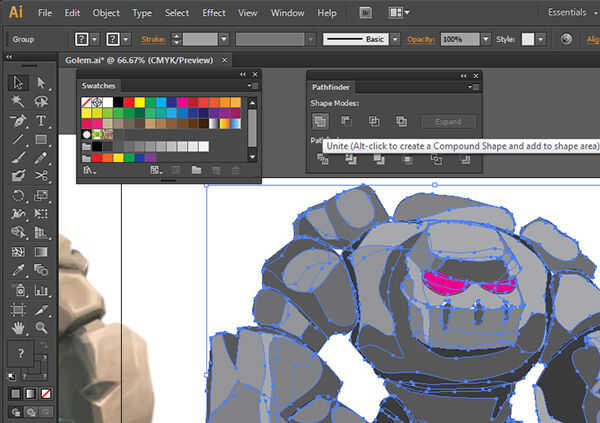Viewport: 600px width, 423px height.
Task: Click the Unite shape mode icon
Action: point(320,121)
